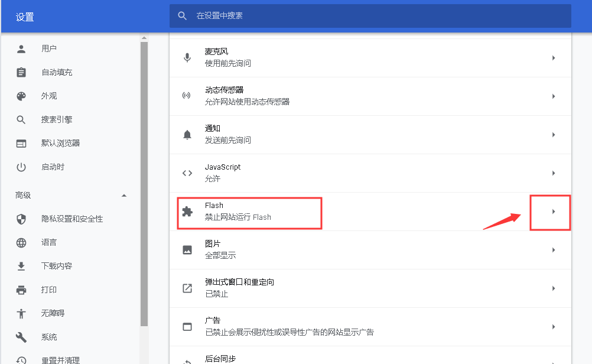Click the sidebar scrollbar up arrow
This screenshot has width=592, height=364.
(x=144, y=38)
